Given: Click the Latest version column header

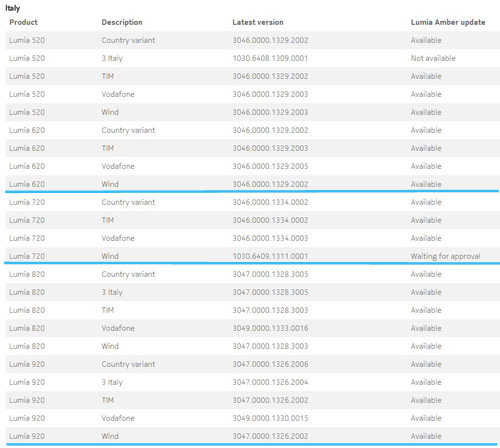Looking at the screenshot, I should click(258, 22).
